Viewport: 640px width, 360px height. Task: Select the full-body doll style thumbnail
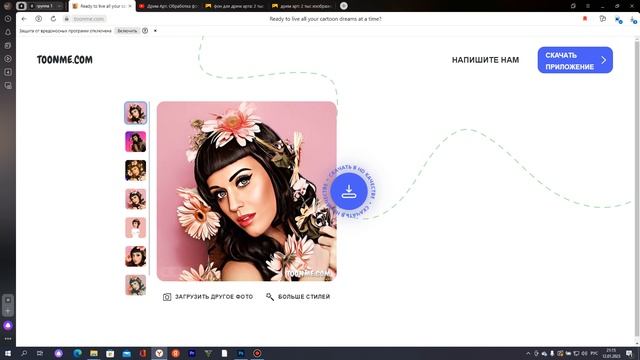pyautogui.click(x=136, y=227)
